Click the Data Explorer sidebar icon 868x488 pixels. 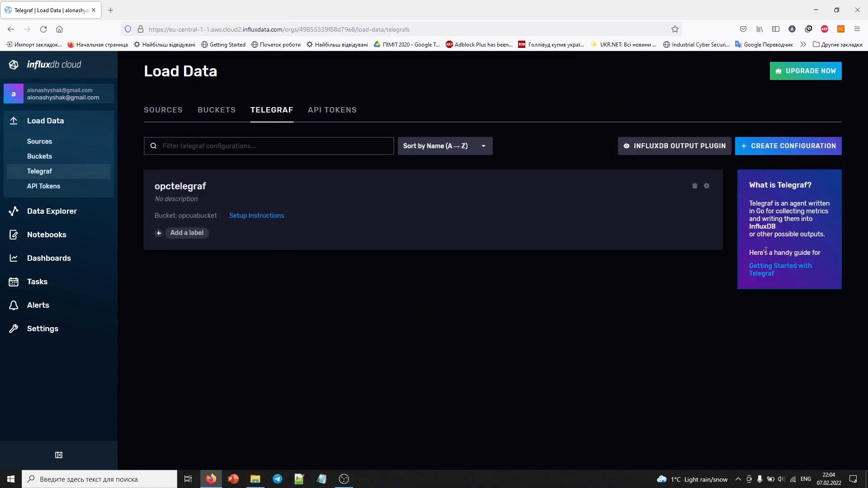click(x=14, y=211)
